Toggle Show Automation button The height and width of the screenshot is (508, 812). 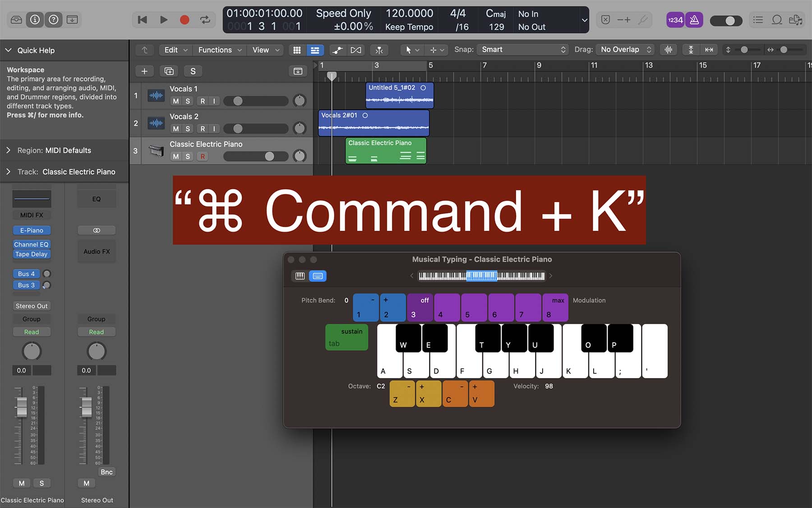coord(338,50)
